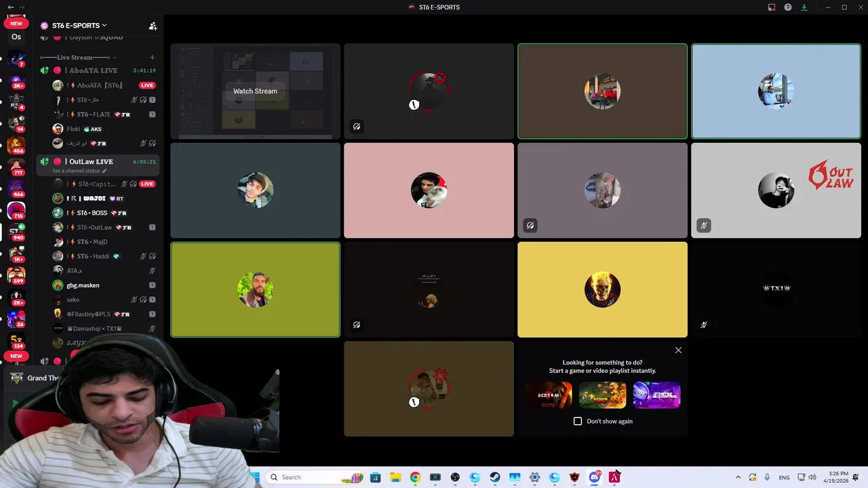Click the green download update icon
Viewport: 868px width, 488px height.
click(x=804, y=7)
